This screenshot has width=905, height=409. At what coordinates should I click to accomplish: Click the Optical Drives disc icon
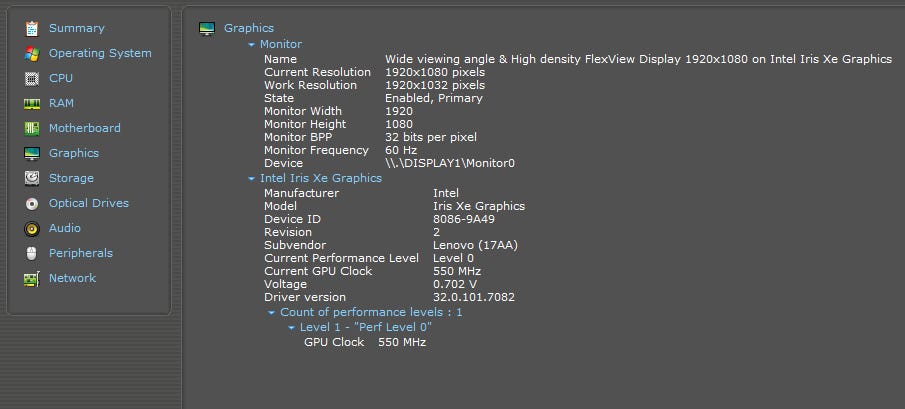click(x=32, y=204)
